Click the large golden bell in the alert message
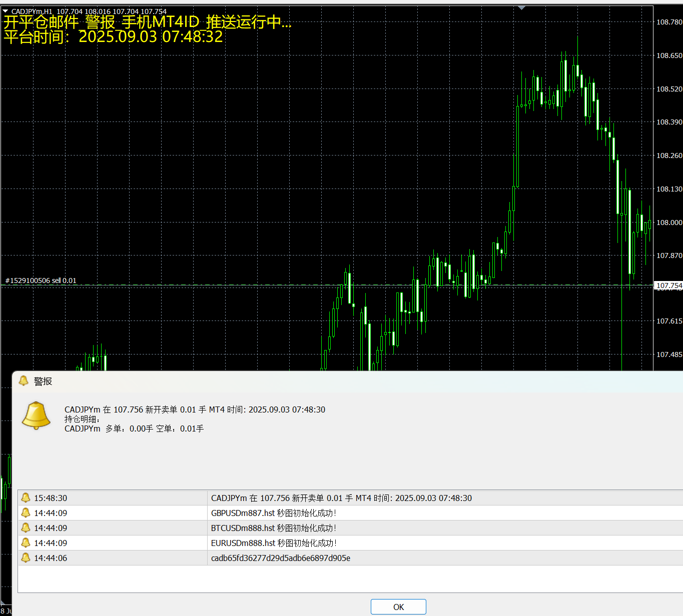683x616 pixels. 36,415
